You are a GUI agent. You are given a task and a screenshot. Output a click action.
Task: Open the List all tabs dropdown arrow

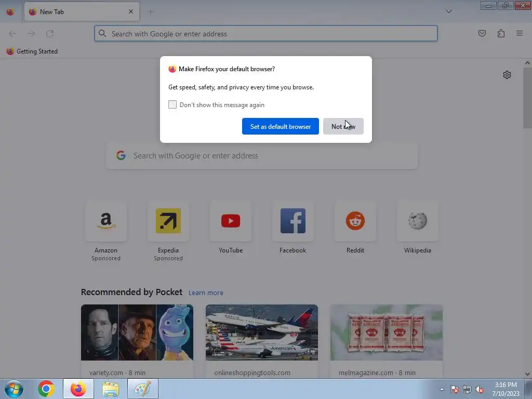pos(448,11)
